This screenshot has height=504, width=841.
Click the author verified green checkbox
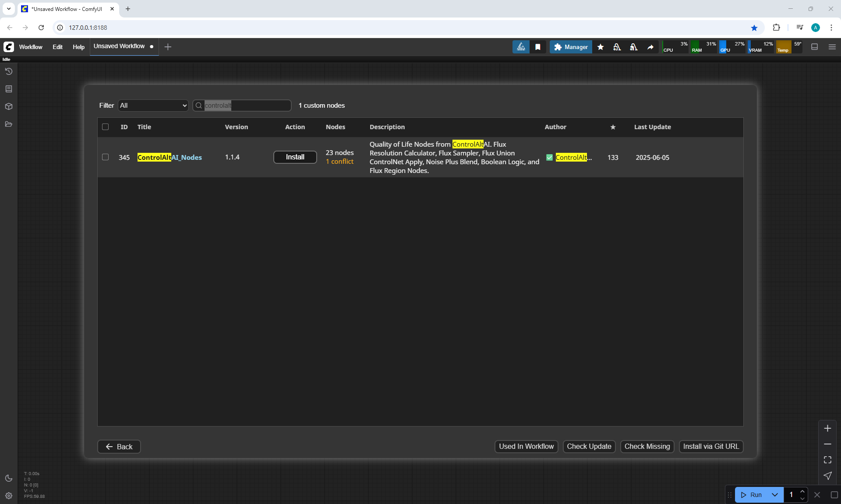tap(549, 158)
